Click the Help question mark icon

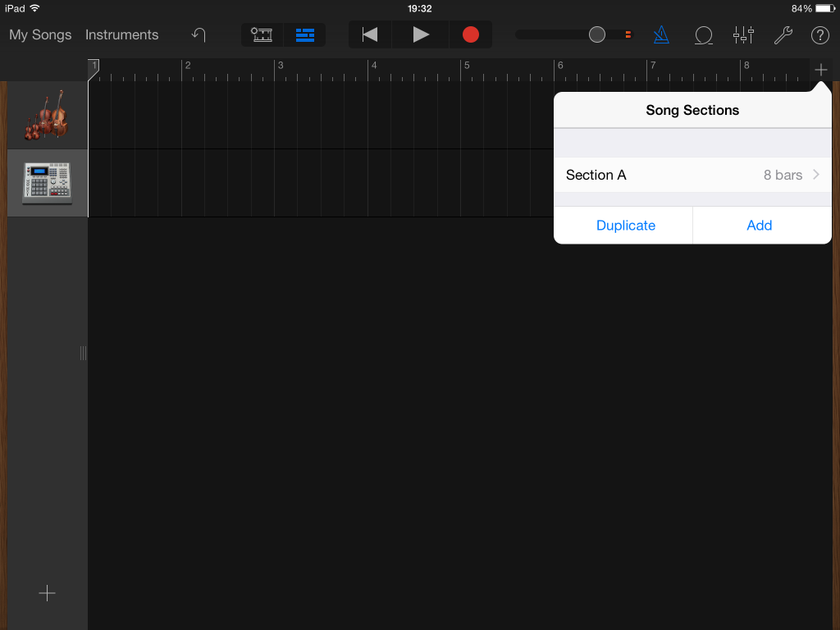[819, 34]
